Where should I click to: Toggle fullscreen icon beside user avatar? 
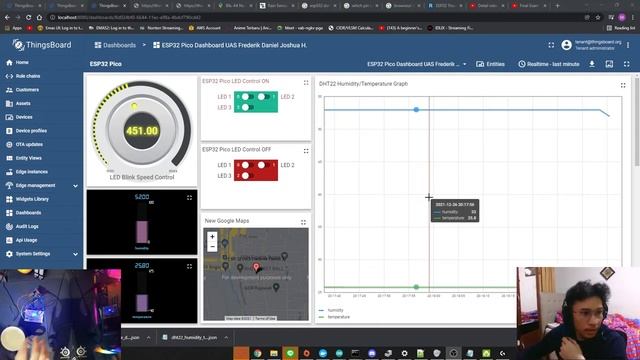coord(551,45)
